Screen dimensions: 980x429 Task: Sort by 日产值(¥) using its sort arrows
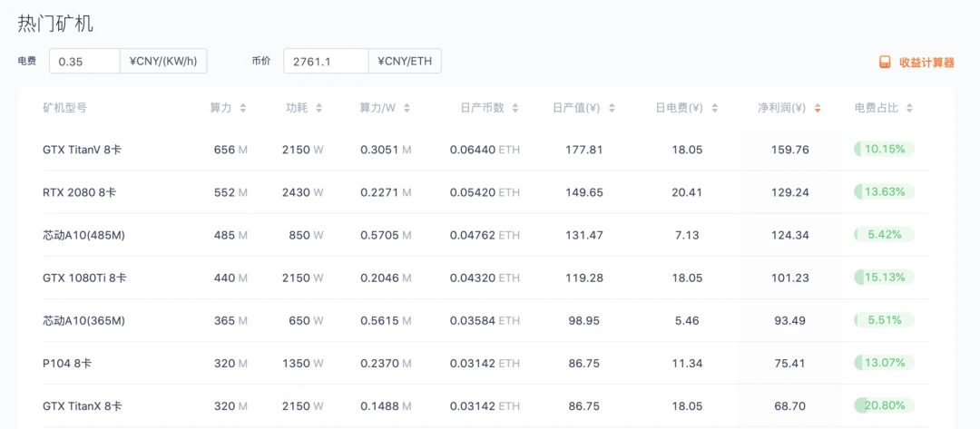coord(612,108)
